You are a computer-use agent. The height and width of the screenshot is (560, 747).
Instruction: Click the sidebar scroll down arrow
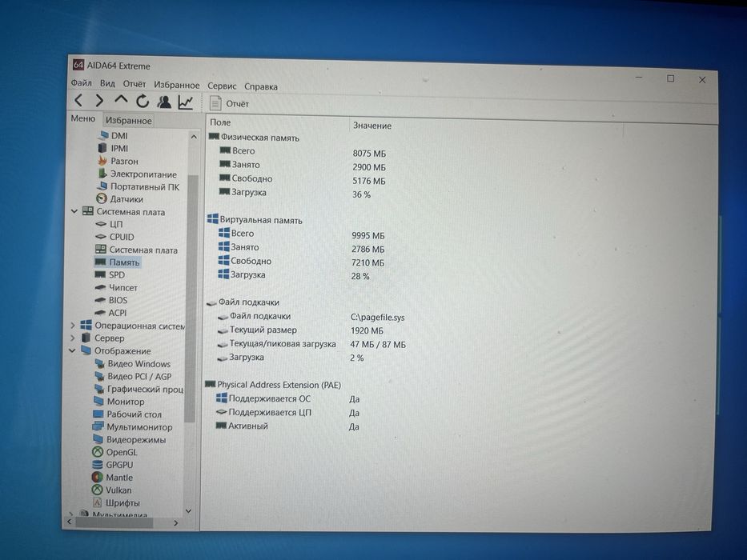[x=188, y=511]
